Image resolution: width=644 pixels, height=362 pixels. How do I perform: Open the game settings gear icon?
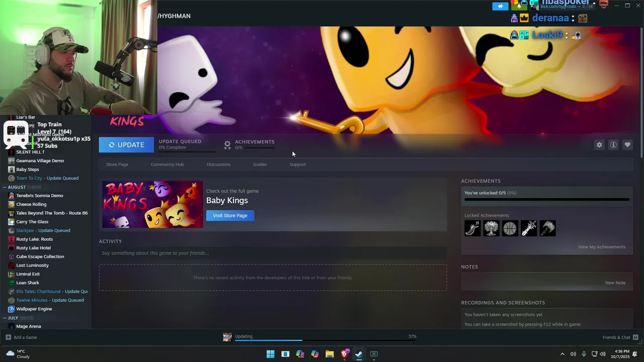[599, 145]
